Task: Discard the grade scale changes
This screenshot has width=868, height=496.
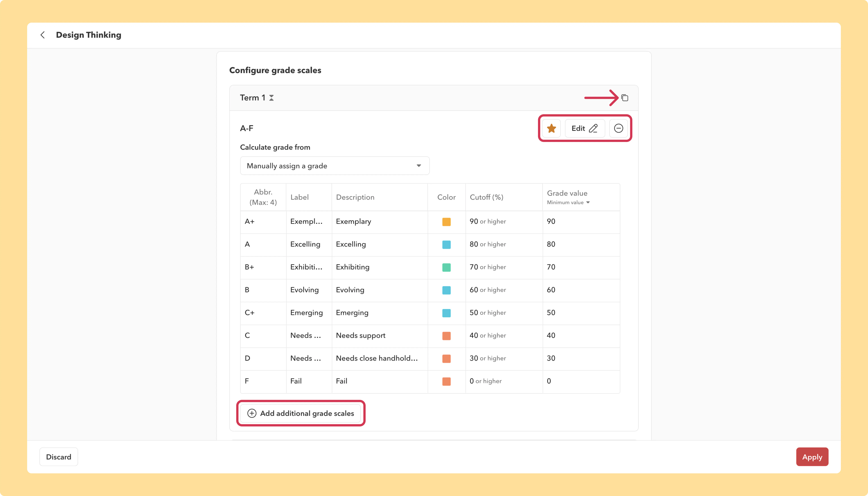Action: tap(58, 457)
